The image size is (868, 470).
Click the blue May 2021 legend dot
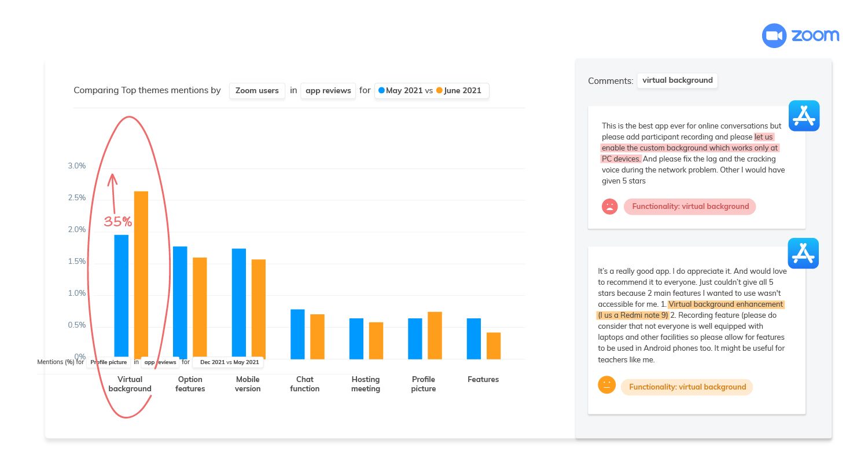[x=381, y=91]
